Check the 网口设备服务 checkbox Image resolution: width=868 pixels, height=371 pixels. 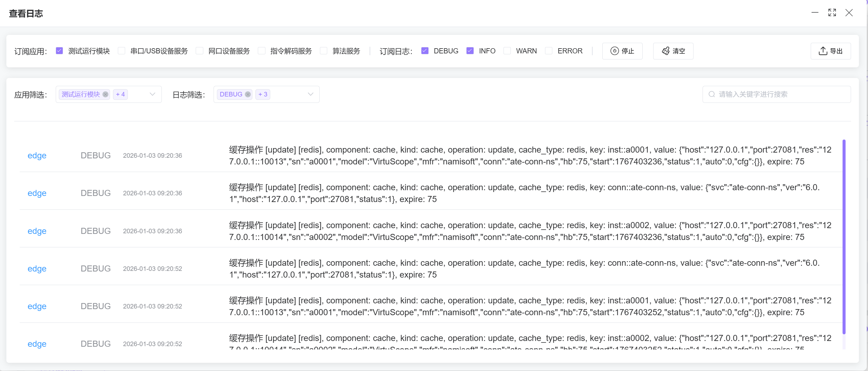(199, 51)
